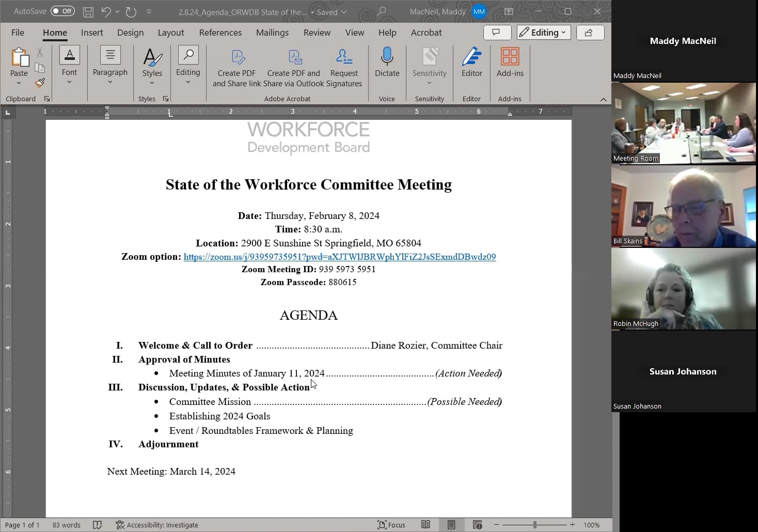Follow the Zoom meeting hyperlink
Viewport: 758px width, 532px height.
(x=340, y=257)
